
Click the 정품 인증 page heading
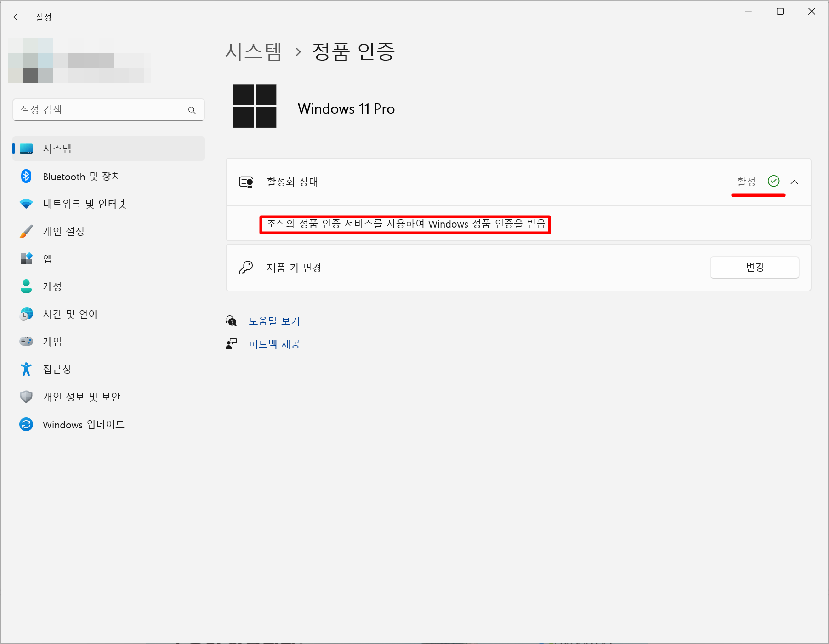pyautogui.click(x=353, y=51)
